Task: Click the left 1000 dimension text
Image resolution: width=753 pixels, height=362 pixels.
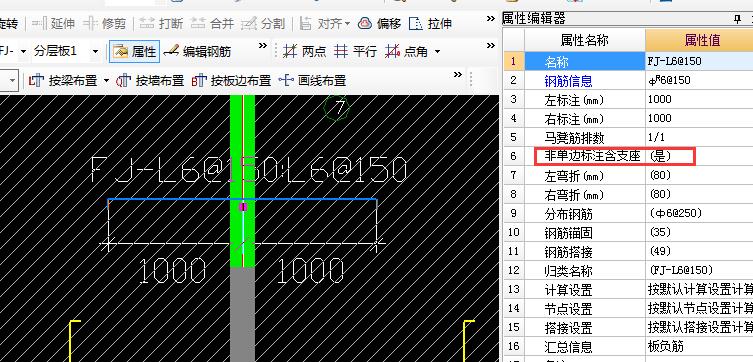Action: click(x=172, y=270)
